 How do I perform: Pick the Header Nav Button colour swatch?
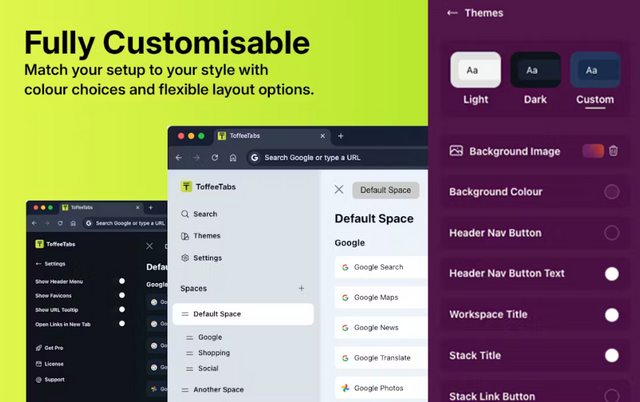pyautogui.click(x=611, y=233)
